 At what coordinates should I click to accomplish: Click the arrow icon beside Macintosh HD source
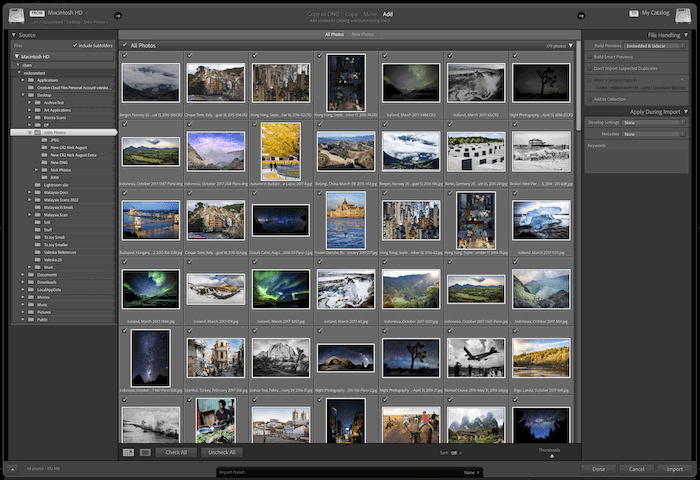[x=118, y=14]
